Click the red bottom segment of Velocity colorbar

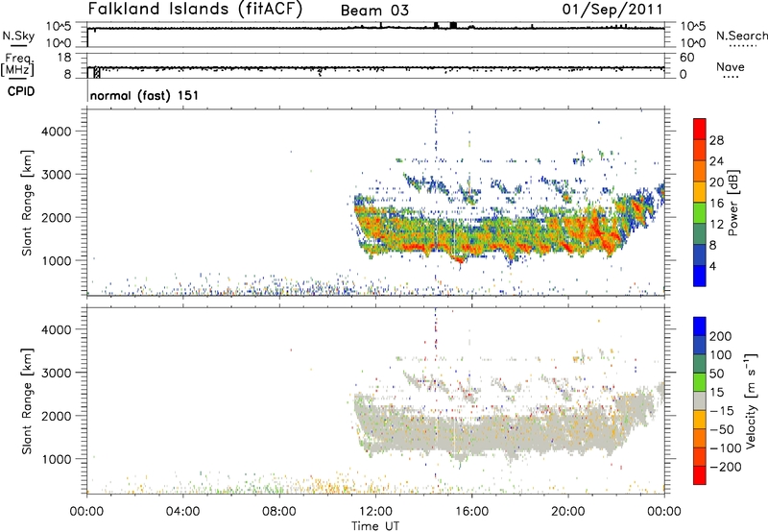coord(700,475)
